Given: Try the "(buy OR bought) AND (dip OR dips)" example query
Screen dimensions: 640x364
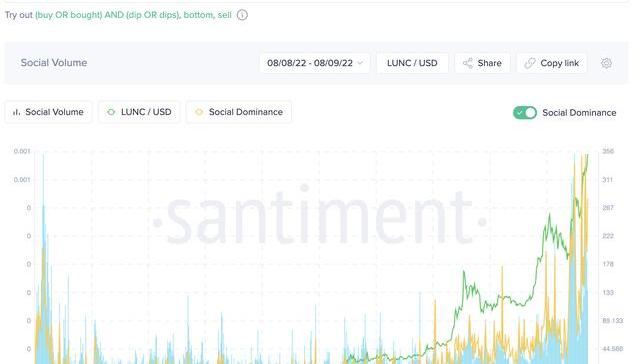Looking at the screenshot, I should [x=107, y=15].
